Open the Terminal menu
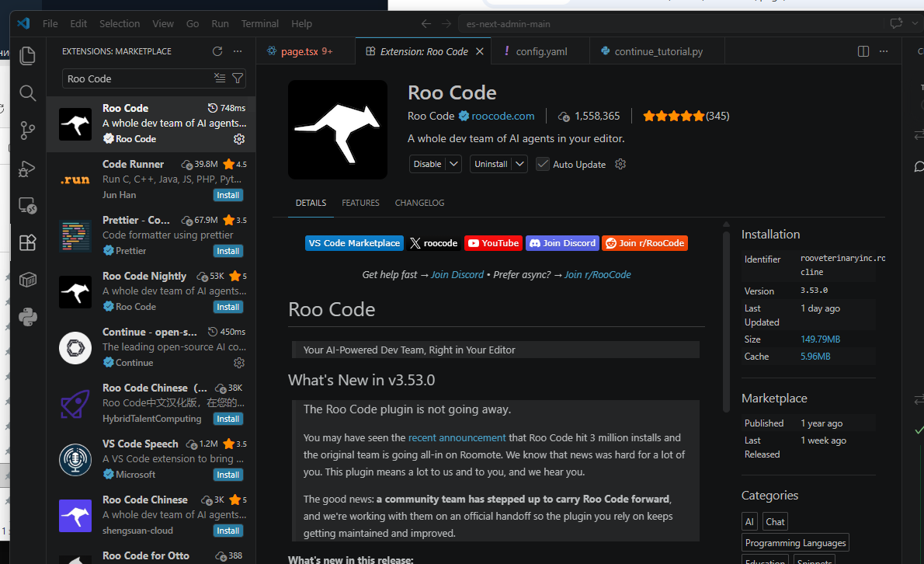The width and height of the screenshot is (924, 564). 259,23
